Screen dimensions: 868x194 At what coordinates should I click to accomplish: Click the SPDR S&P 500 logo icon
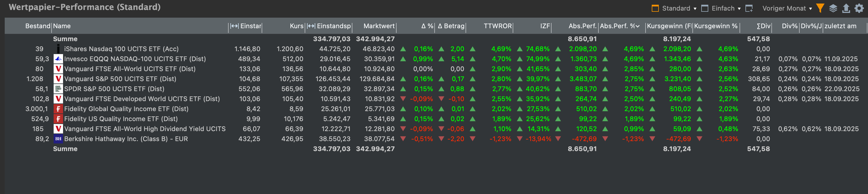(58, 89)
